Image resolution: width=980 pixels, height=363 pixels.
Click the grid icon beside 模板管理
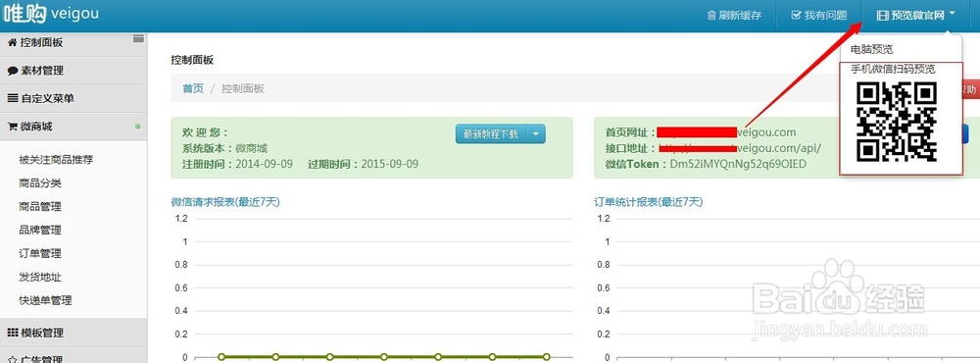coord(13,333)
